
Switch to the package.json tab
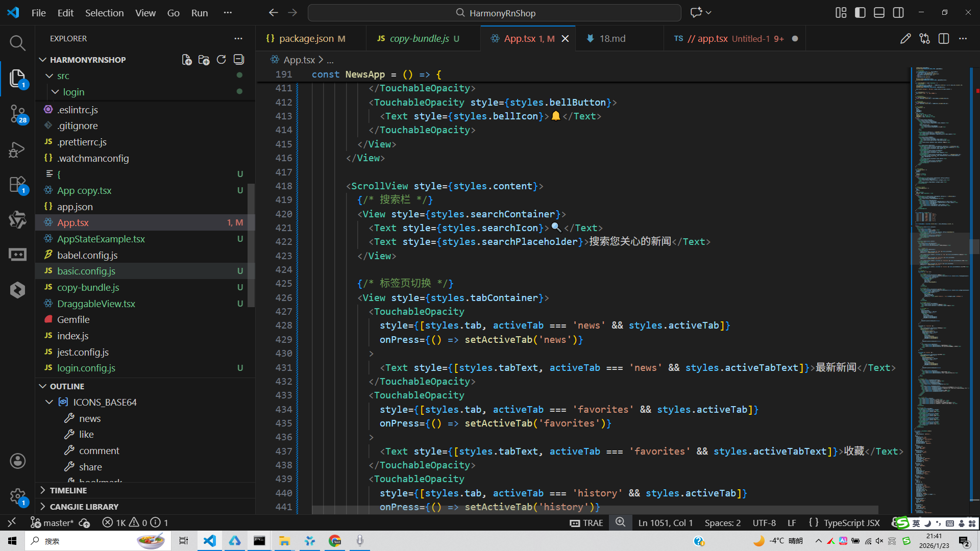(x=306, y=39)
